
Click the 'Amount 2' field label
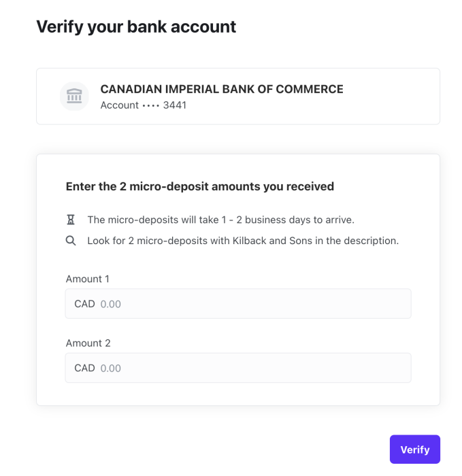tap(88, 343)
